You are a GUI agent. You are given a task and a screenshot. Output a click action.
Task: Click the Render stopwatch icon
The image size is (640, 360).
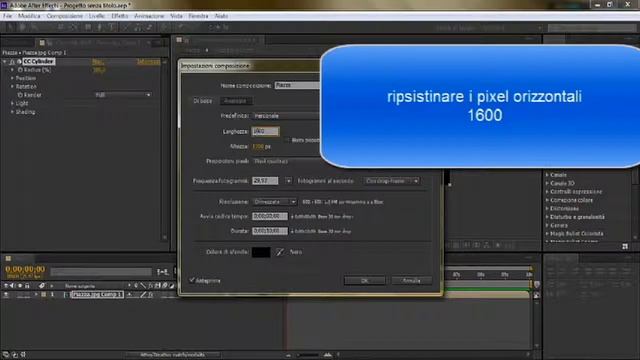[20, 95]
